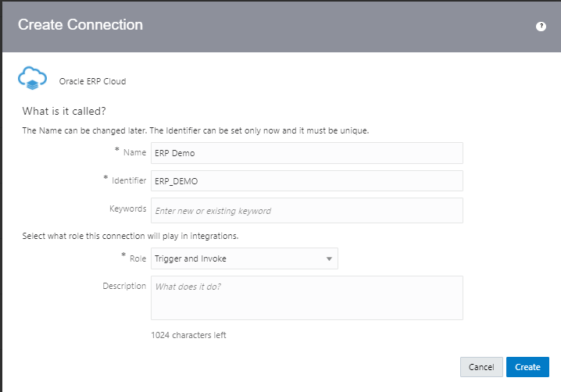This screenshot has width=561, height=392.
Task: Click the 'Create Connection' dialog title
Action: pyautogui.click(x=80, y=25)
